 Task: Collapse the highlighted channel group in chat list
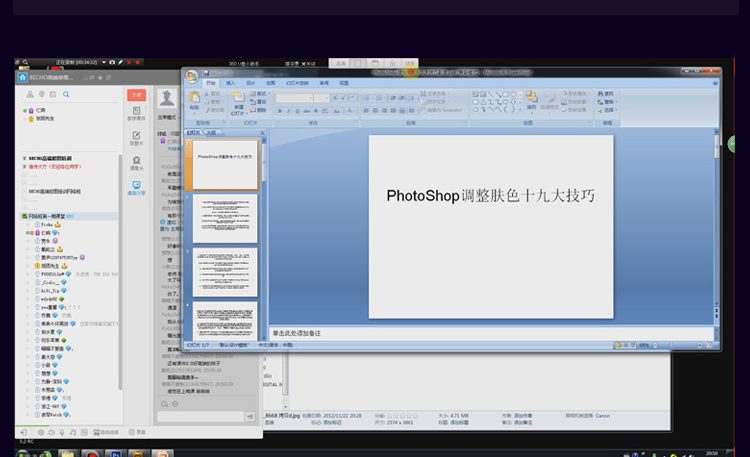25,216
